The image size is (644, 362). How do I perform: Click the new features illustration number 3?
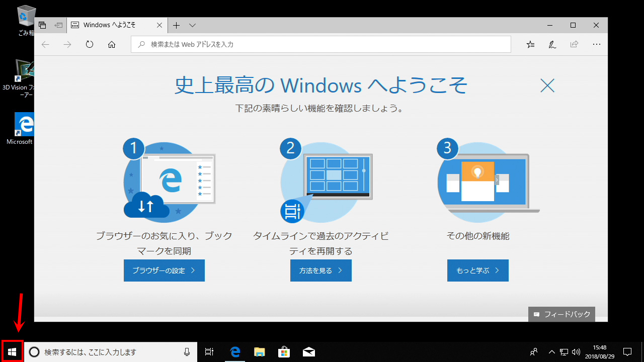coord(488,180)
